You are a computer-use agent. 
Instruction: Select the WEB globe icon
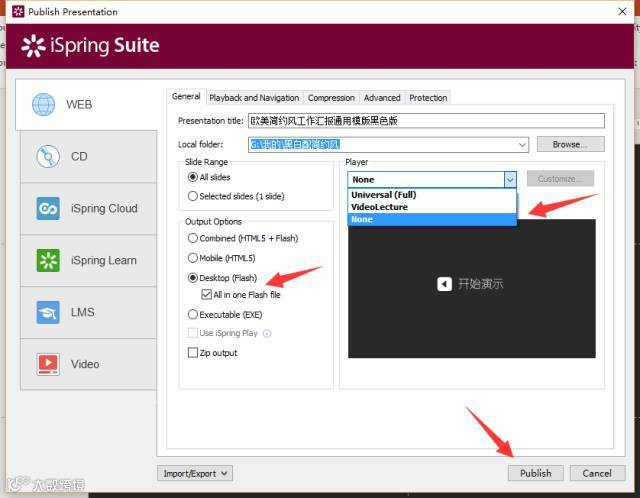point(43,104)
